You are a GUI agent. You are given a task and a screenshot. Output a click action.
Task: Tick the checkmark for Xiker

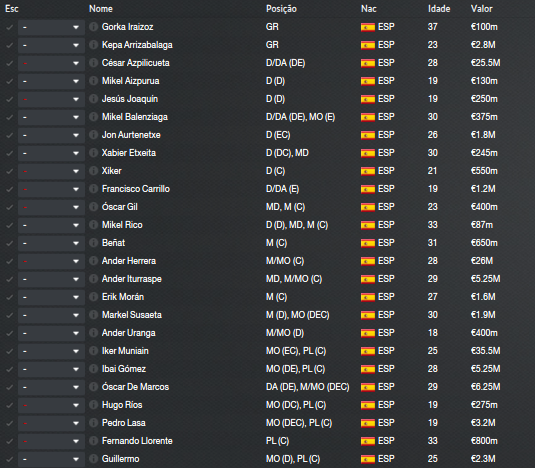(10, 171)
